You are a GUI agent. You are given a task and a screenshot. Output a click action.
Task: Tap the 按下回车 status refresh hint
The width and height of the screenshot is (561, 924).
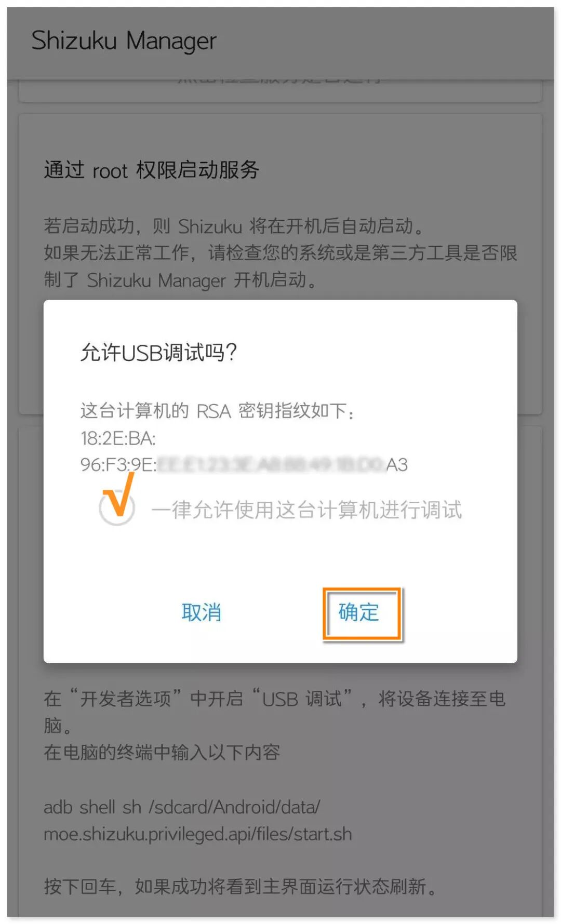pyautogui.click(x=241, y=886)
